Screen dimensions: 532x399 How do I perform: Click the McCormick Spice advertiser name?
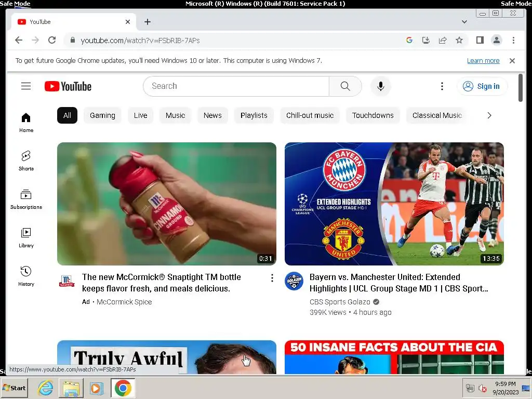(x=124, y=302)
